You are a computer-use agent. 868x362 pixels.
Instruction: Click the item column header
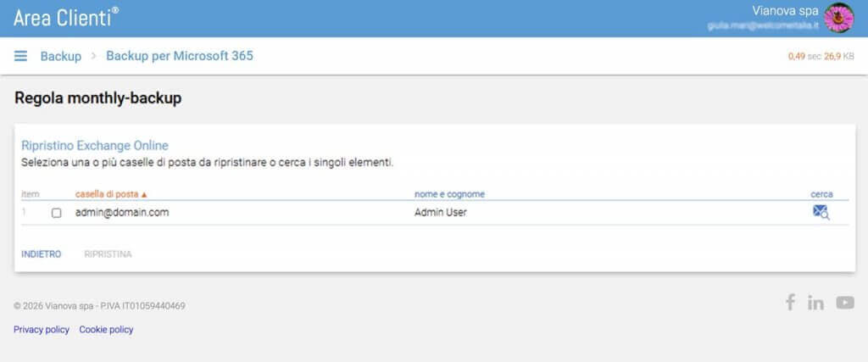coord(30,194)
